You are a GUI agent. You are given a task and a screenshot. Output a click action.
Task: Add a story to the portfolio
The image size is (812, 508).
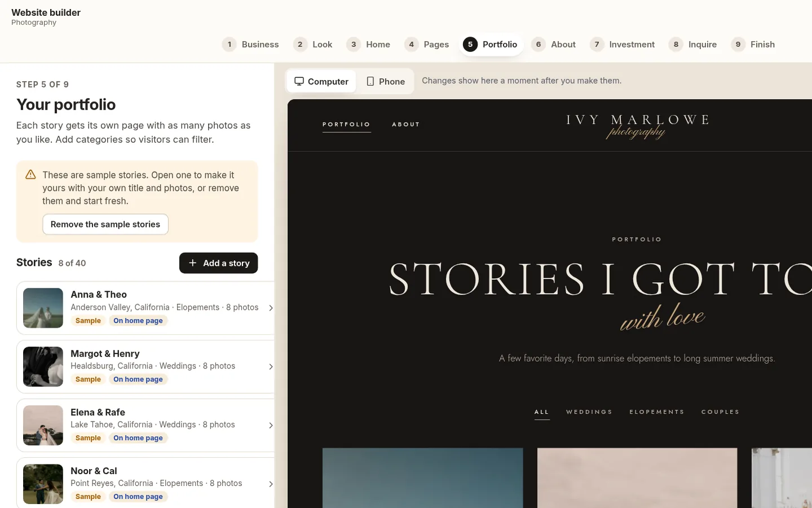point(219,263)
